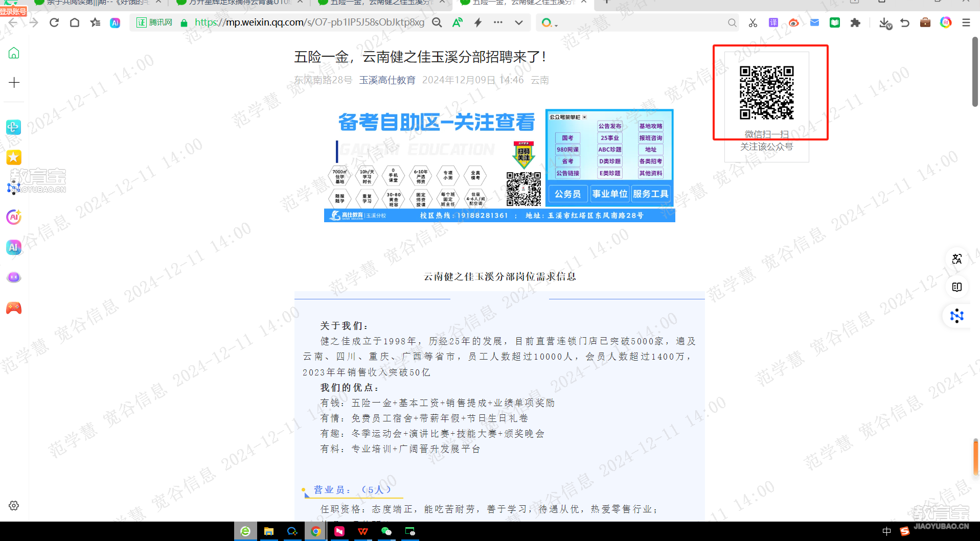Click the 备考自助区 banner image
The width and height of the screenshot is (980, 541).
click(499, 166)
